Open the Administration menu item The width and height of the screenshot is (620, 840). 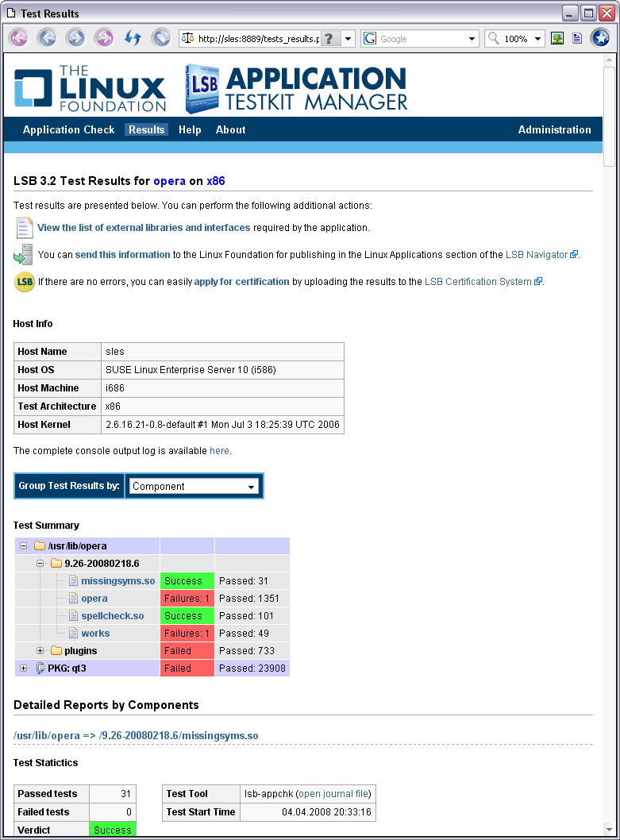pyautogui.click(x=555, y=129)
